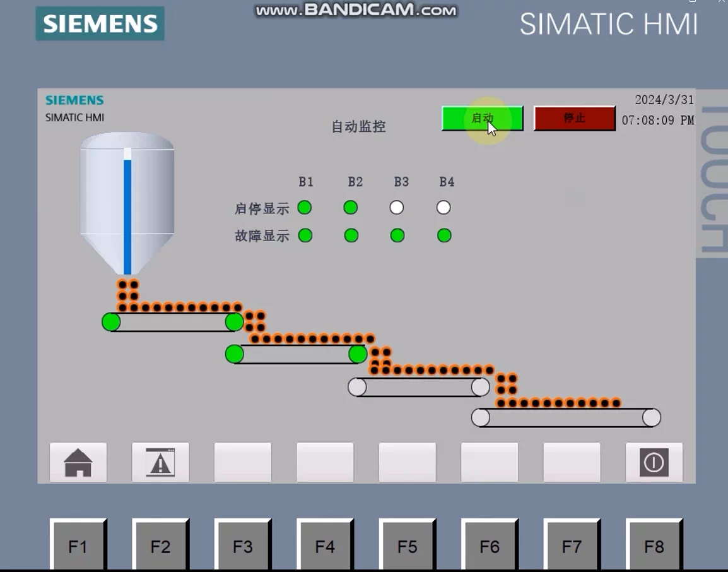Click B4 启停显示 status indicator
This screenshot has height=572, width=728.
[443, 208]
